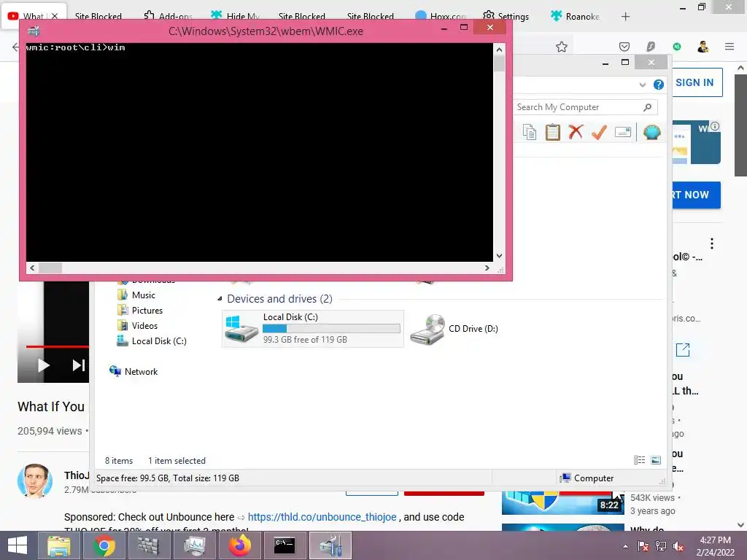Open Videos in navigation pane
Screen dimensions: 747x560
click(x=144, y=326)
